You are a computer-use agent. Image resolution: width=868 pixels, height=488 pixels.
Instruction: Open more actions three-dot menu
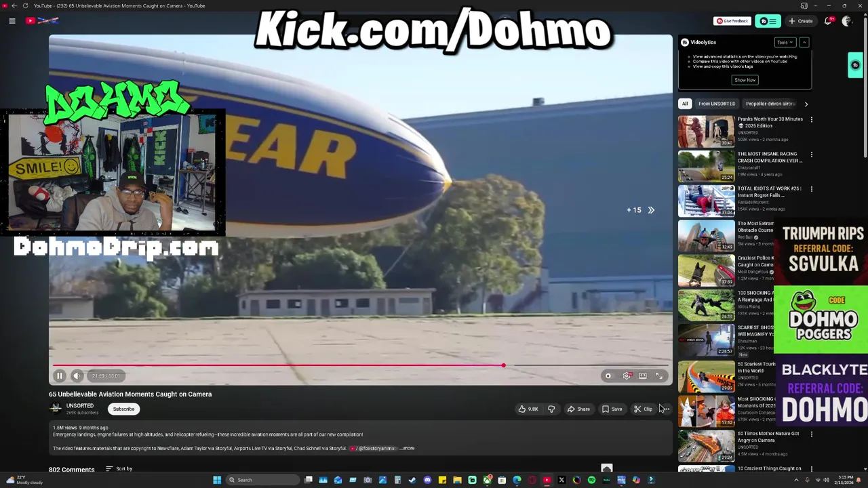[666, 409]
